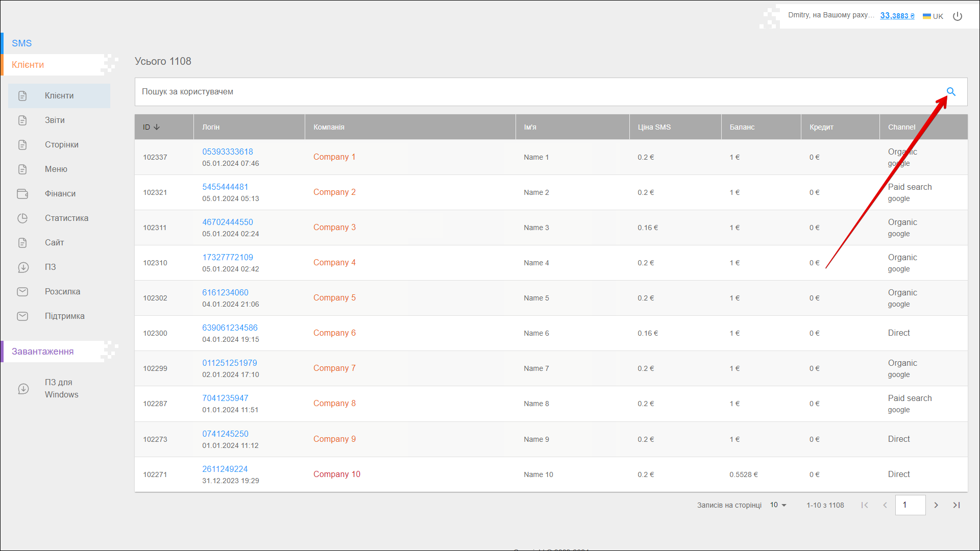The width and height of the screenshot is (980, 551).
Task: Click the Company 5 link
Action: click(x=334, y=298)
